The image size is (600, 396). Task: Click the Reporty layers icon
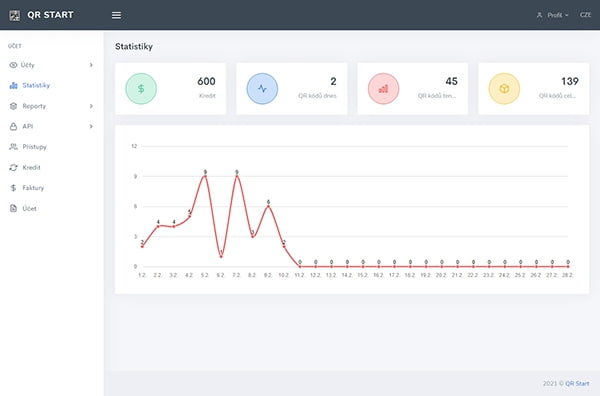pos(13,106)
